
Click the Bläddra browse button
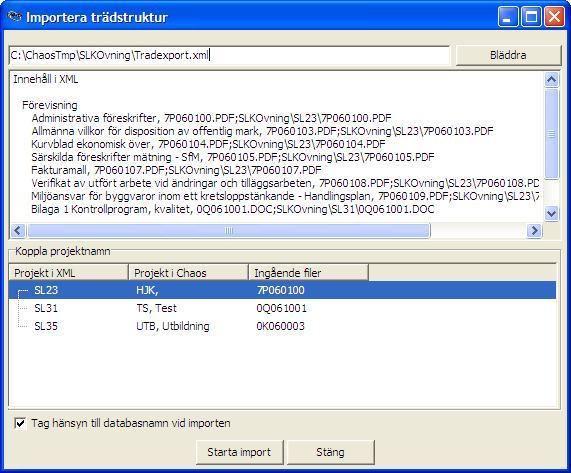coord(508,55)
